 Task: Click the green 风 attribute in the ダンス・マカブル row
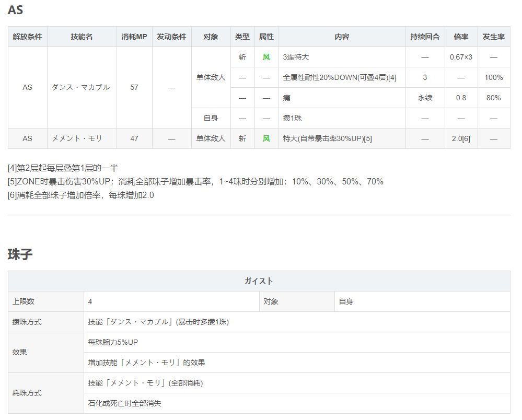(266, 57)
